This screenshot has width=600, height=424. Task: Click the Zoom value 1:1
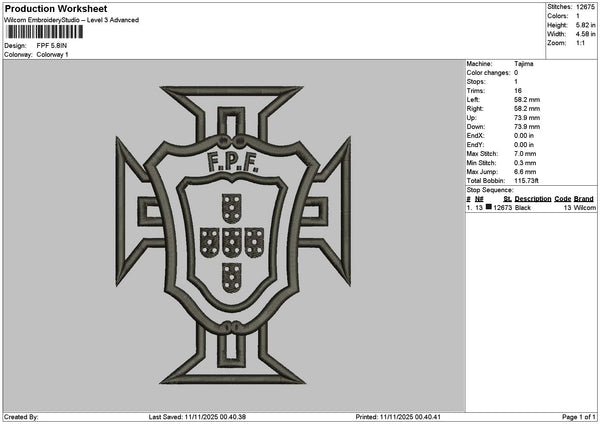click(x=580, y=43)
